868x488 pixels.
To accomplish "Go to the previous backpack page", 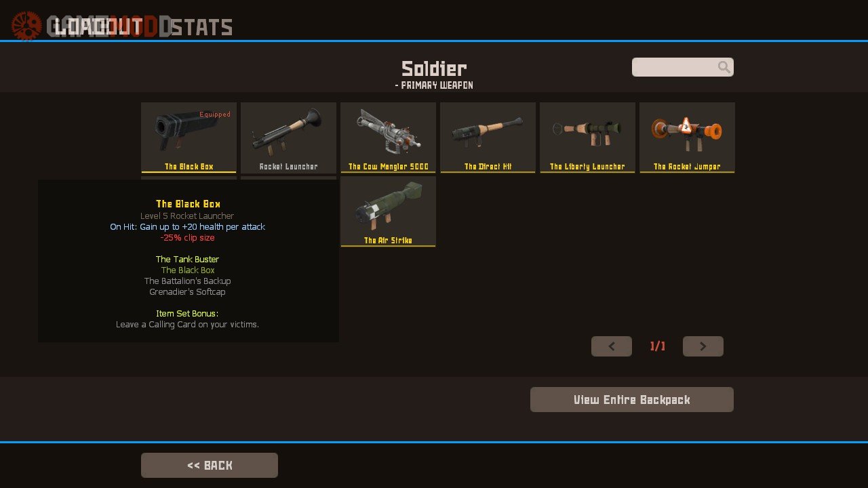I will click(x=612, y=346).
